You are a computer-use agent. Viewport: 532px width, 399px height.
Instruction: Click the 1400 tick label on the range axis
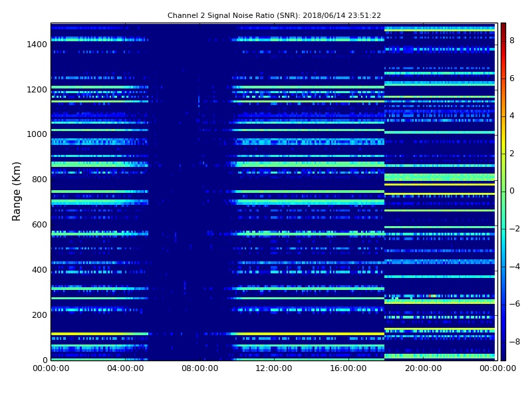pyautogui.click(x=37, y=45)
